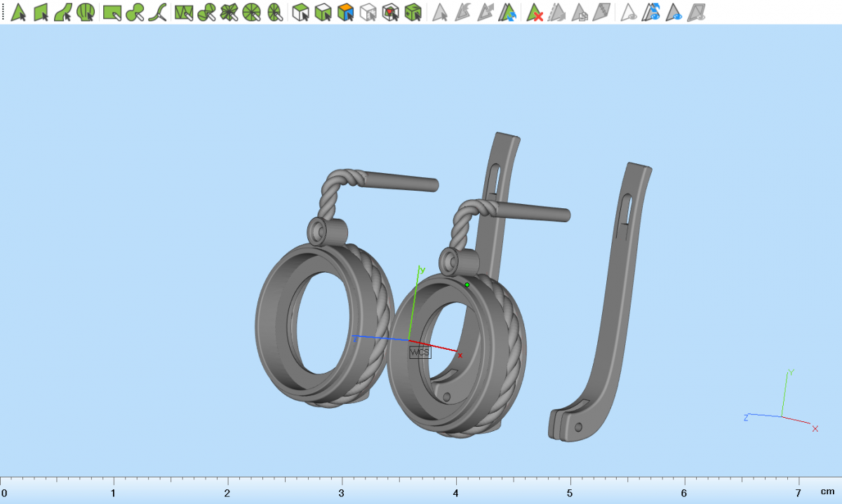Toggle visibility of double triangles with blue eye

652,12
